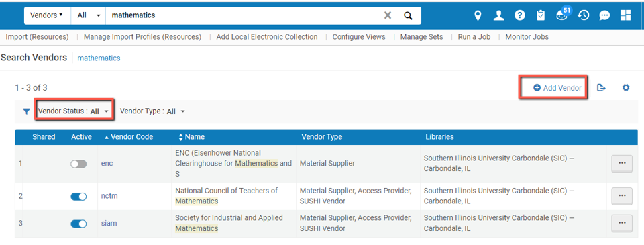This screenshot has height=245, width=644.
Task: Open the Vendor Status filter dropdown
Action: [74, 111]
